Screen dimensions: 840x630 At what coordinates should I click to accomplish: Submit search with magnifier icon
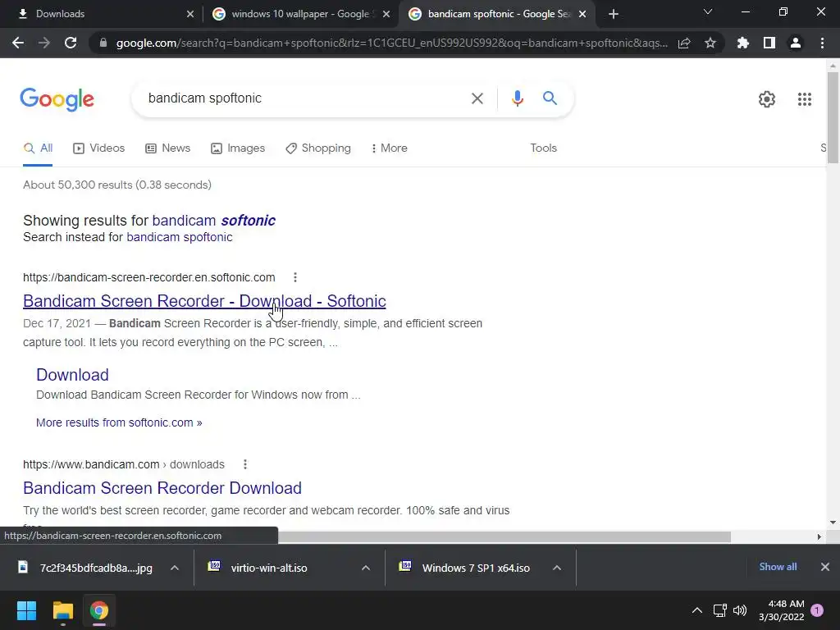click(x=550, y=98)
